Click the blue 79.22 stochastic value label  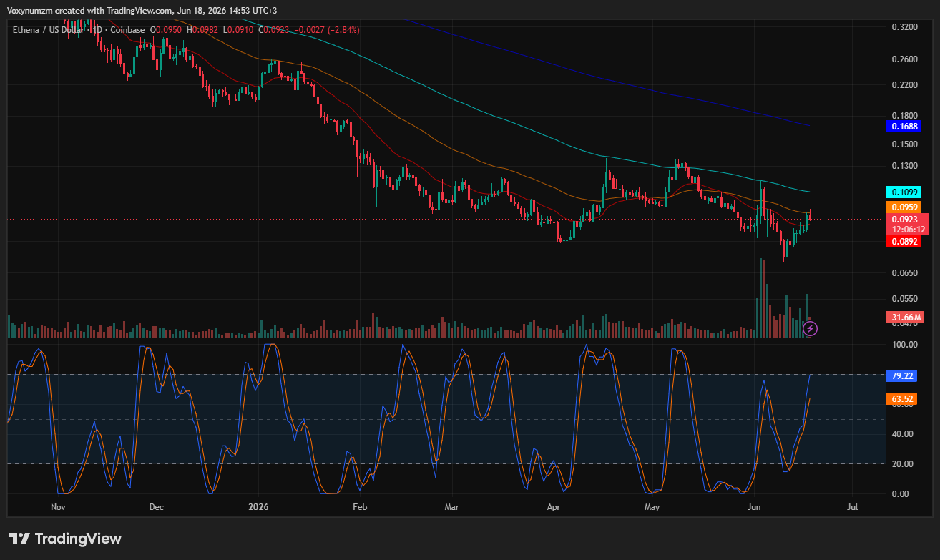[x=901, y=375]
